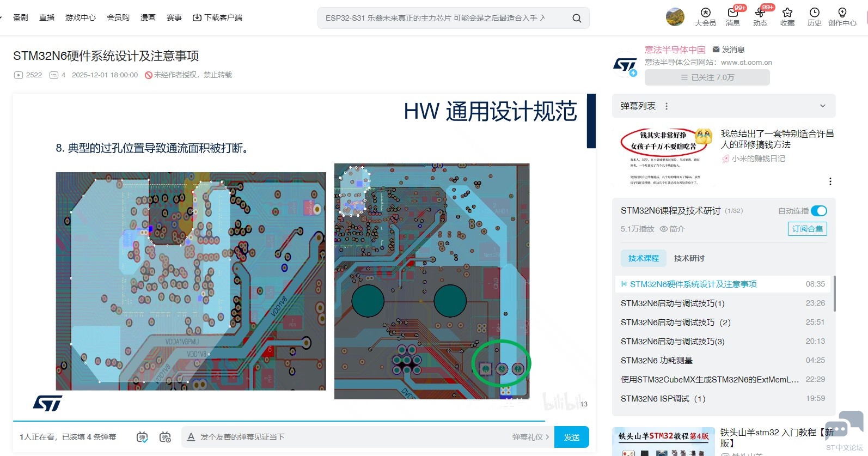Open the 历史 history clock icon
Image resolution: width=868 pixels, height=456 pixels.
pos(814,13)
